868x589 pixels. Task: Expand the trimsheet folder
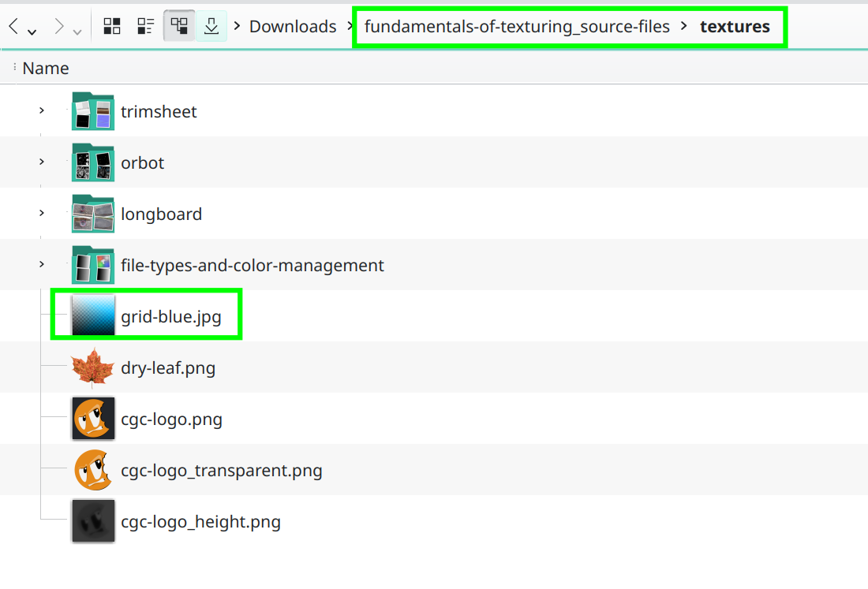coord(42,110)
